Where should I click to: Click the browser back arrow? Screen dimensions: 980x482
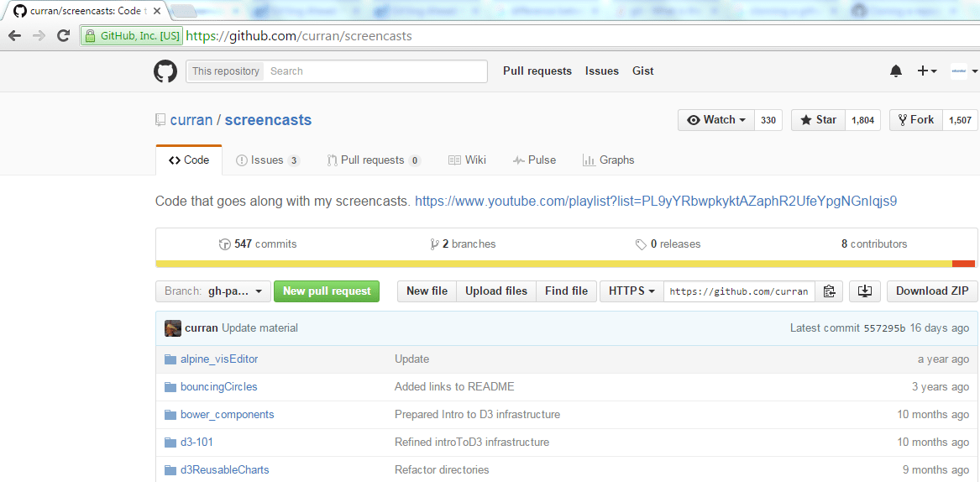pyautogui.click(x=15, y=35)
